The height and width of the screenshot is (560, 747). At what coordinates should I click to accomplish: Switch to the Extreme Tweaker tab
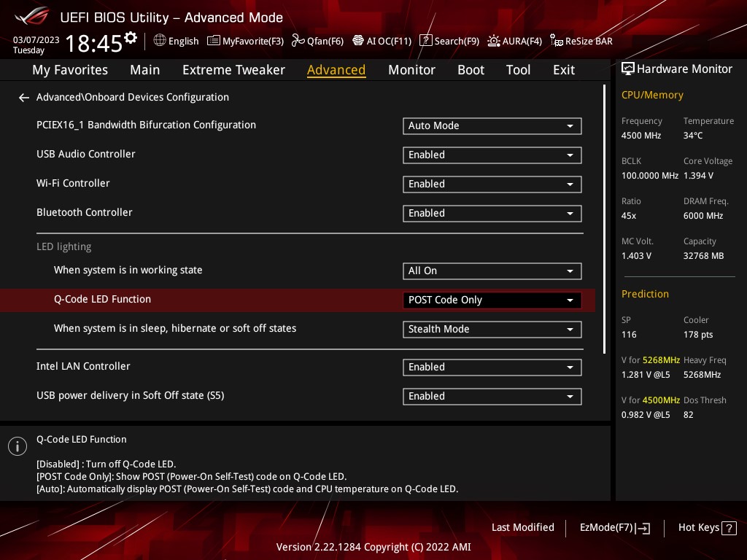coord(233,70)
